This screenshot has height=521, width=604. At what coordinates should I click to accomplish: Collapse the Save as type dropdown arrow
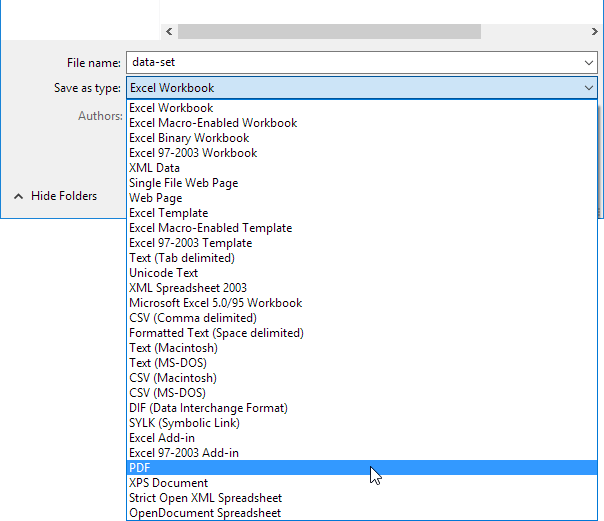point(589,88)
